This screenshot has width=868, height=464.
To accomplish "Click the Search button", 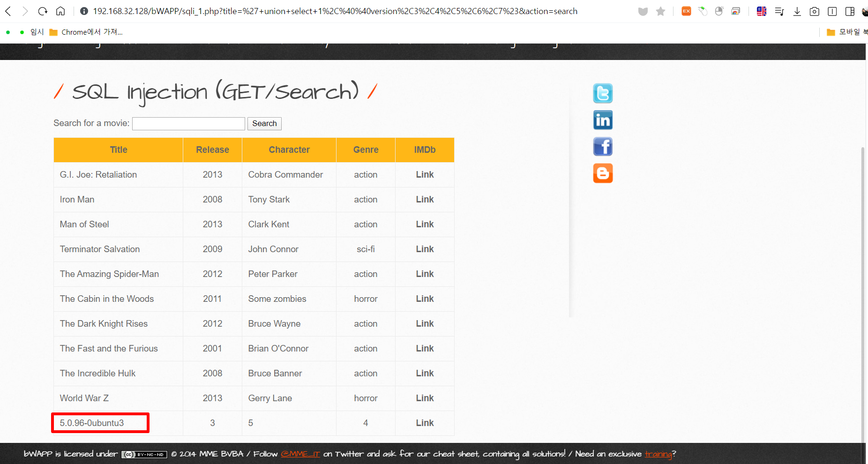I will tap(264, 123).
